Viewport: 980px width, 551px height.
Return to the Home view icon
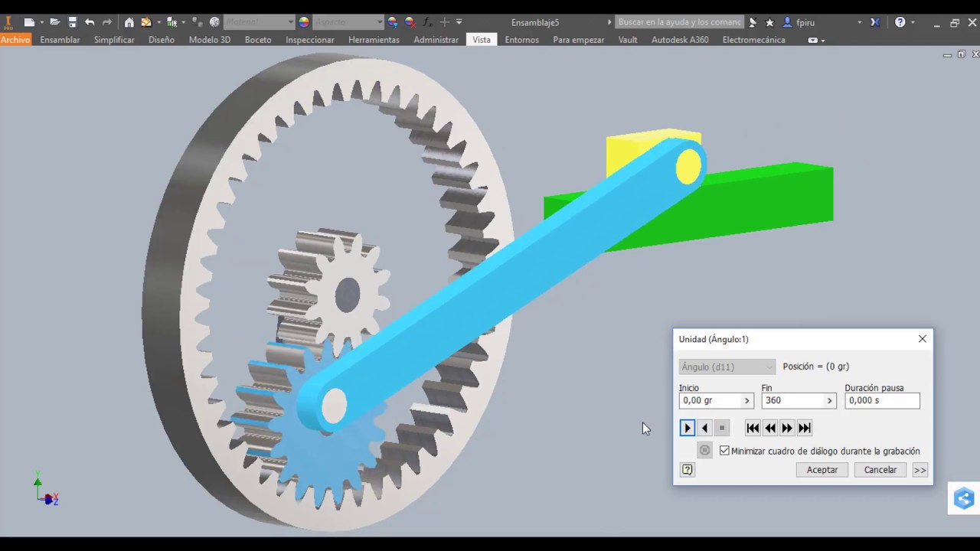pyautogui.click(x=129, y=22)
